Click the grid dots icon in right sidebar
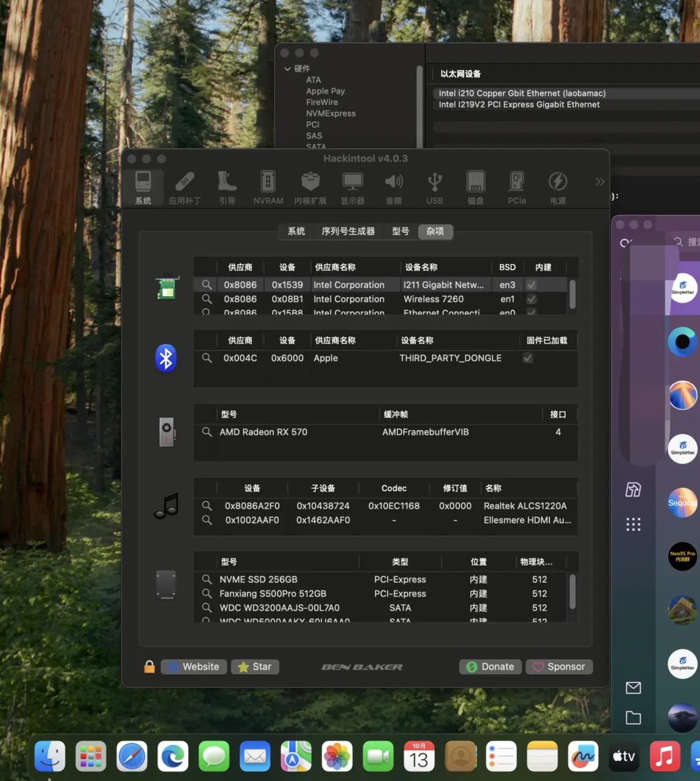This screenshot has height=781, width=700. [x=634, y=524]
